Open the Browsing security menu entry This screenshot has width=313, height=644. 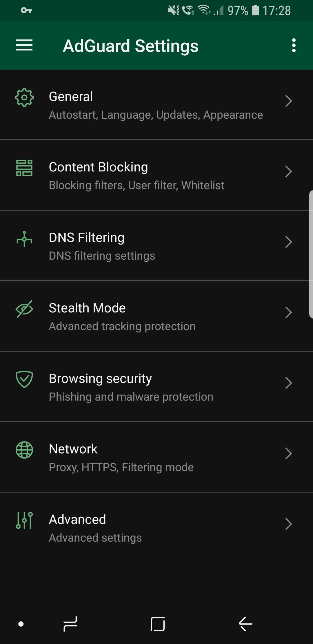coord(100,379)
